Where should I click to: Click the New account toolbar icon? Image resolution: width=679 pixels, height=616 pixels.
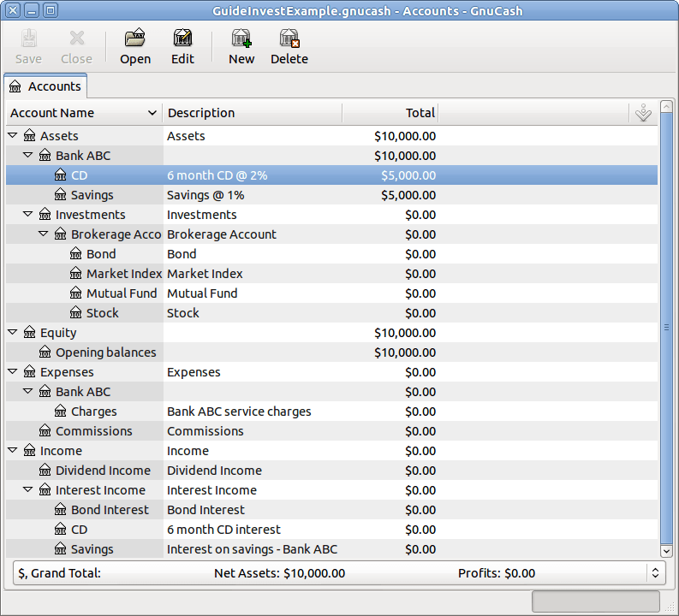click(241, 38)
